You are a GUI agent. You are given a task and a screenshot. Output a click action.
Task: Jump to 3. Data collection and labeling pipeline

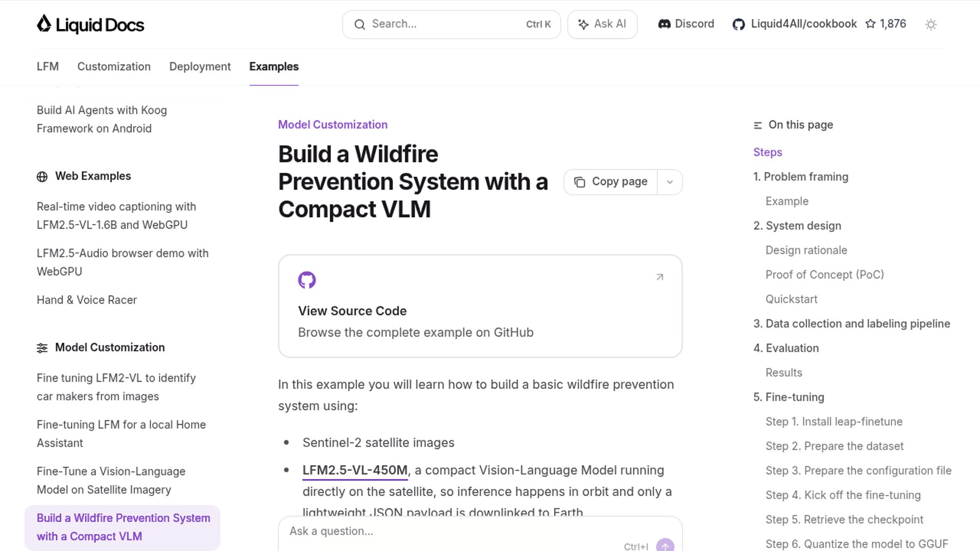click(851, 324)
